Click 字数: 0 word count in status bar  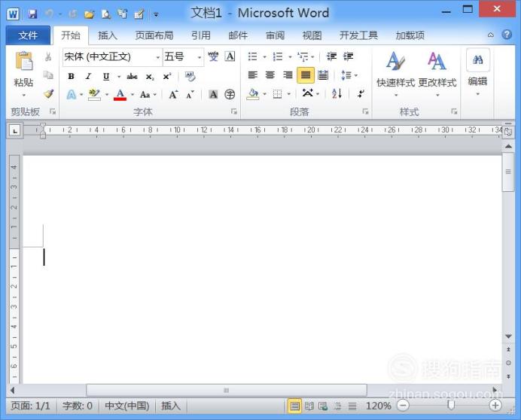click(78, 406)
